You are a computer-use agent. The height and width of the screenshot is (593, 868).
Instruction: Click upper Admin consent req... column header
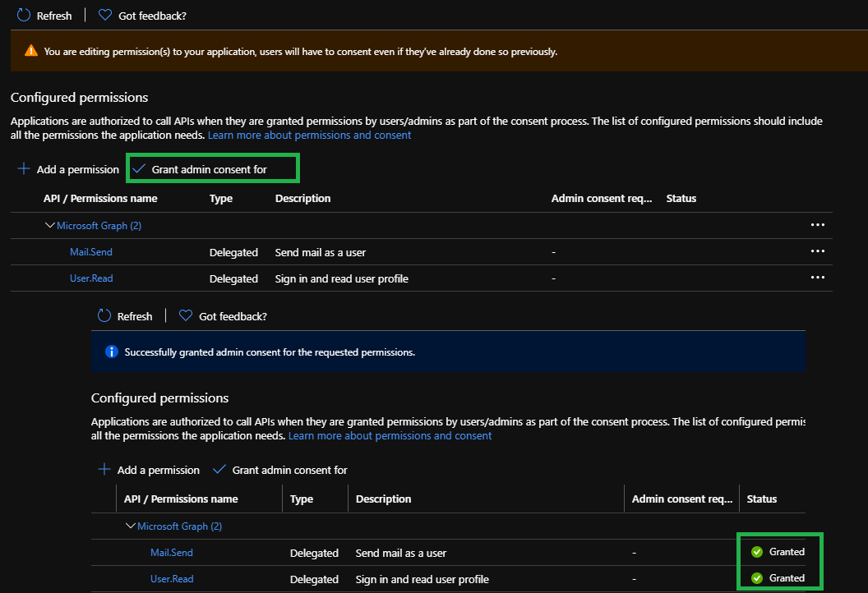pyautogui.click(x=602, y=198)
